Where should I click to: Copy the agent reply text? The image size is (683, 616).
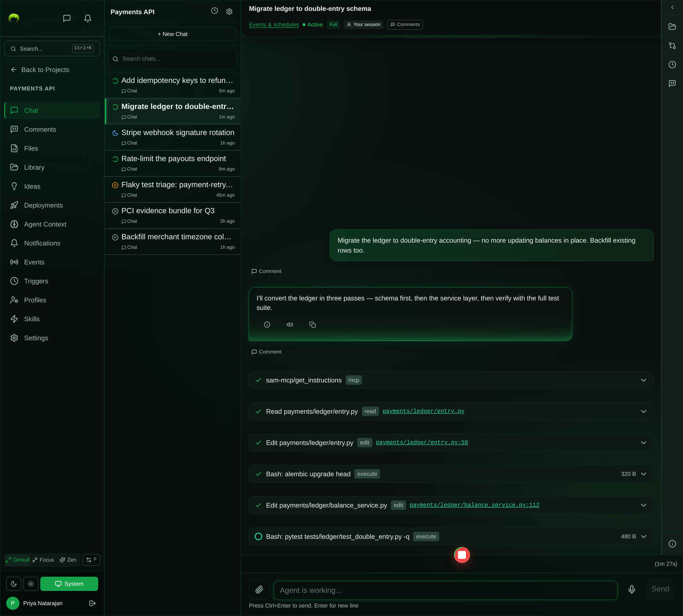tap(312, 325)
